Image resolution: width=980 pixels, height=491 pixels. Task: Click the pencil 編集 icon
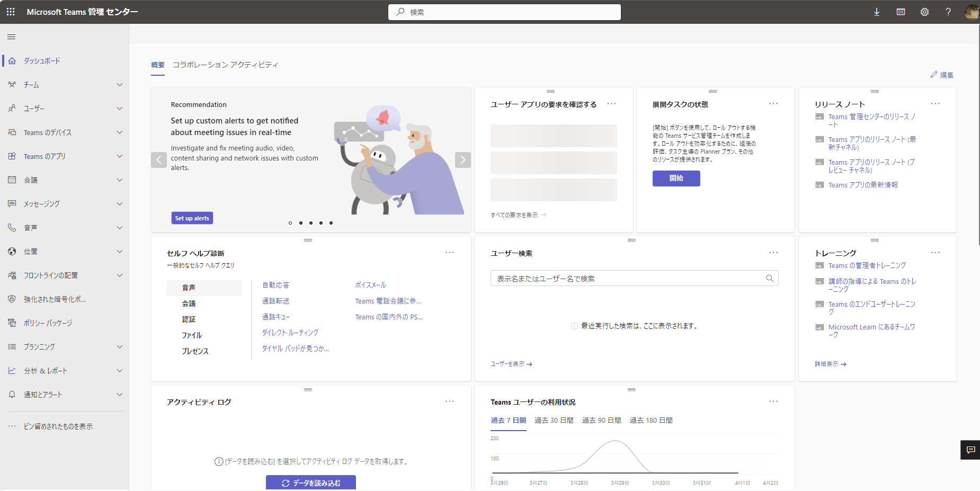934,75
